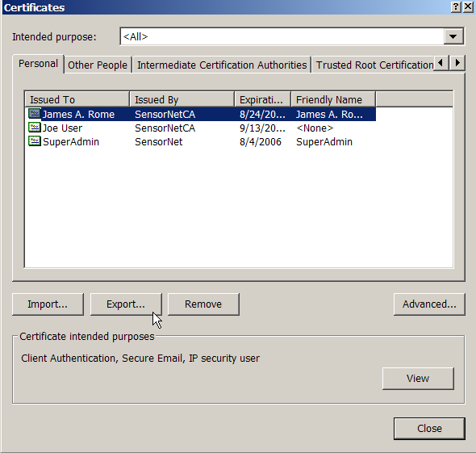The image size is (476, 453).
Task: Sort by the Issued To column header
Action: point(77,99)
